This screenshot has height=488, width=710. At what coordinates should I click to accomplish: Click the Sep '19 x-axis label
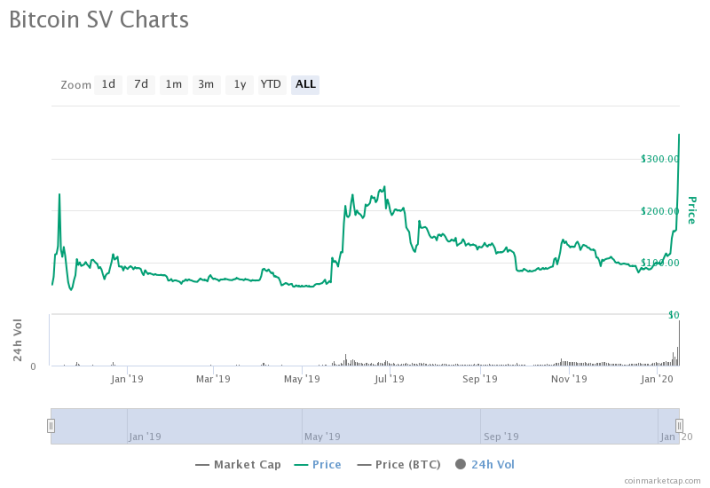480,378
